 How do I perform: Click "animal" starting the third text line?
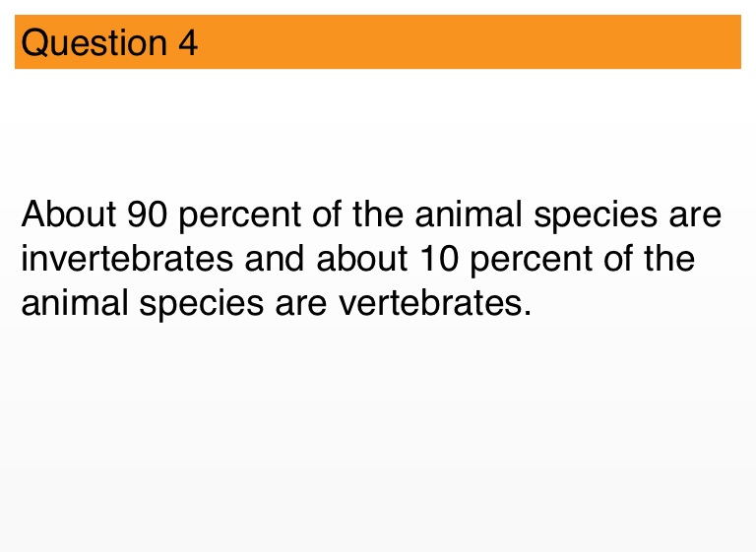coord(71,302)
